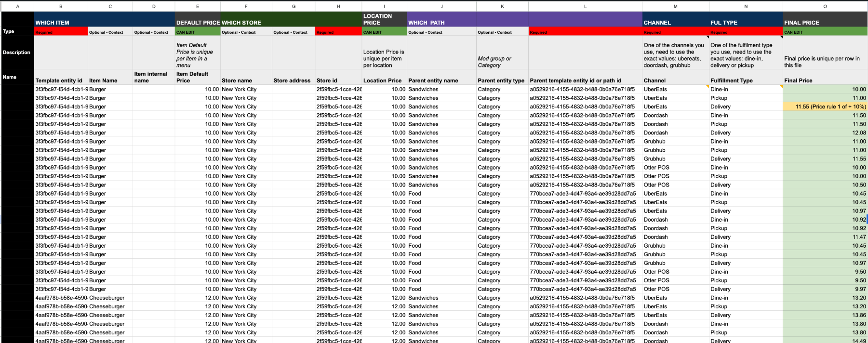
Task: Select green CAN EDIT cell under FINAL PRICE
Action: 825,32
